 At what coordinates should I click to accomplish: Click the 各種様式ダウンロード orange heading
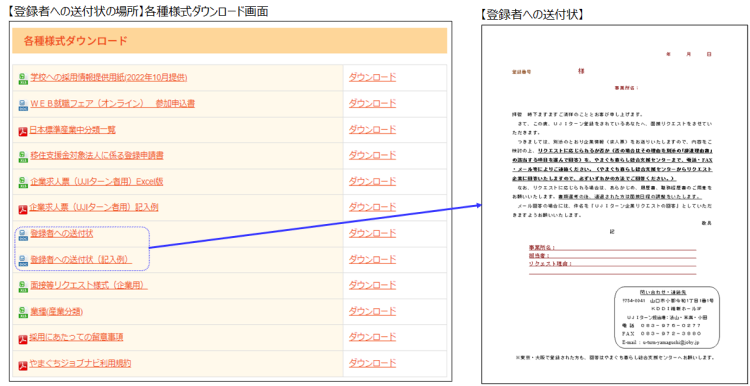point(230,41)
